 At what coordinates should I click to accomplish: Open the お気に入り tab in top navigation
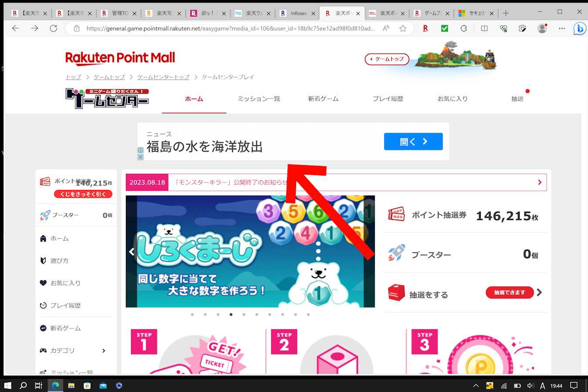click(x=453, y=99)
